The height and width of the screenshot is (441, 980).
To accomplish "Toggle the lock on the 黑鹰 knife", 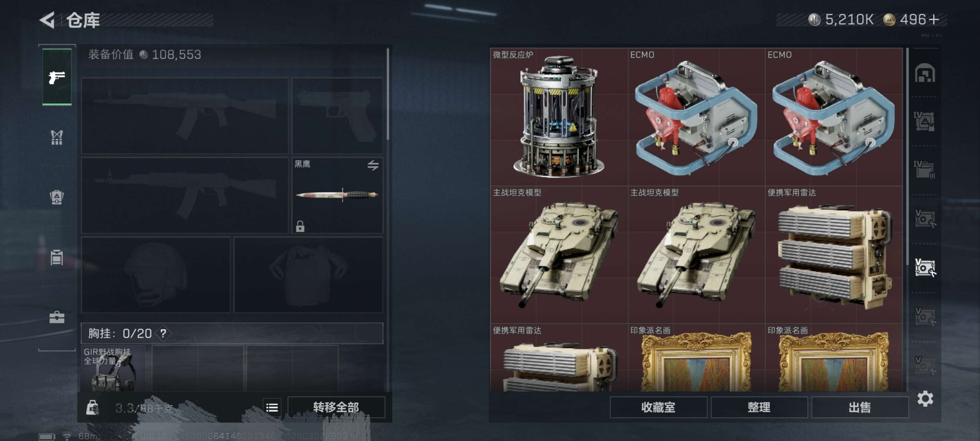I will 300,226.
